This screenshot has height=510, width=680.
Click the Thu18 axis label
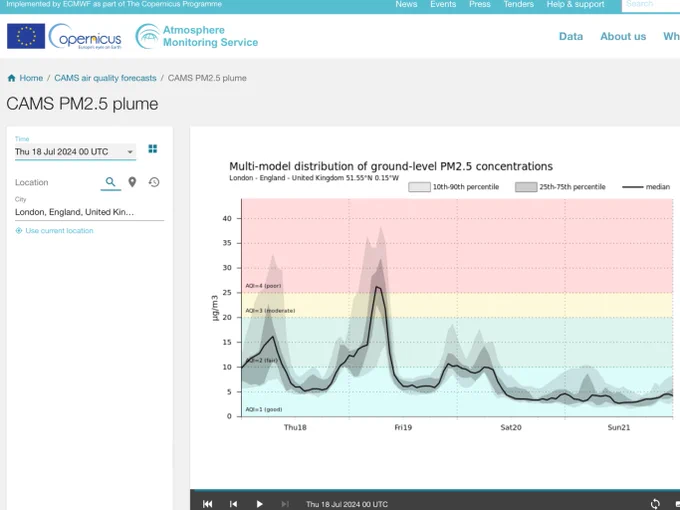(295, 428)
